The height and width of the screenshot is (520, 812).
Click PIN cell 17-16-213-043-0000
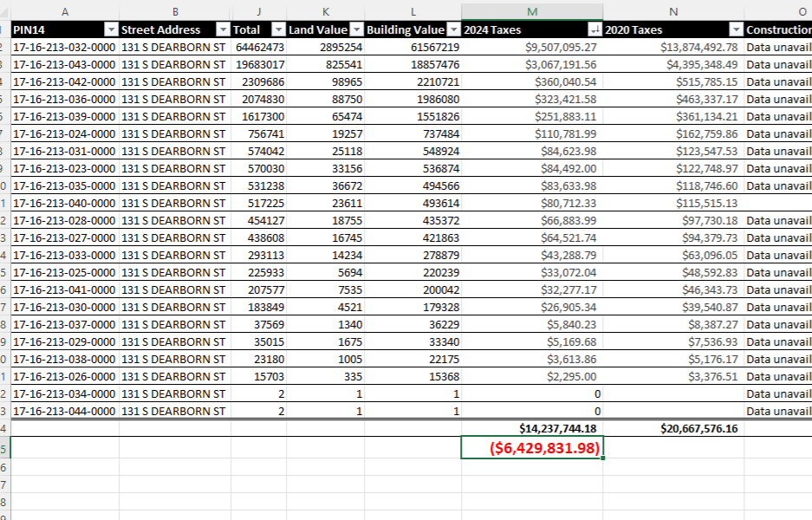(65, 64)
